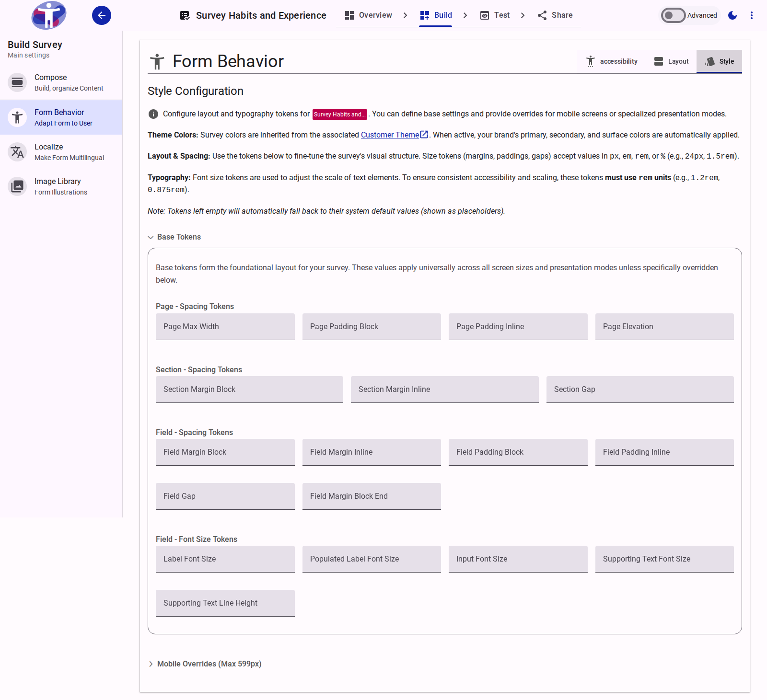Click the Field Margin Block field
This screenshot has width=767, height=700.
(x=225, y=452)
